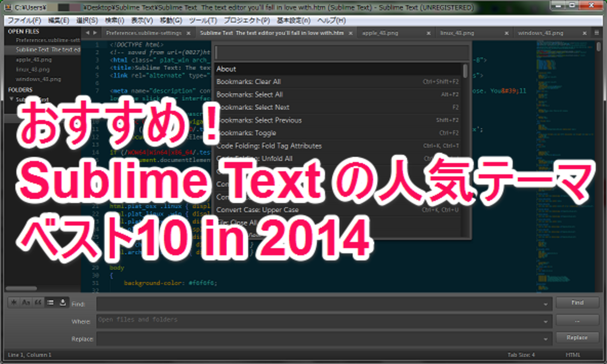Toggle case sensitive search option
The width and height of the screenshot is (607, 364).
click(26, 303)
